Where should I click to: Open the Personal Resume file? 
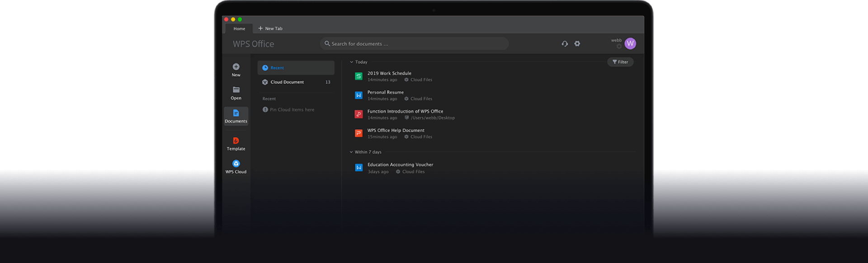point(385,92)
